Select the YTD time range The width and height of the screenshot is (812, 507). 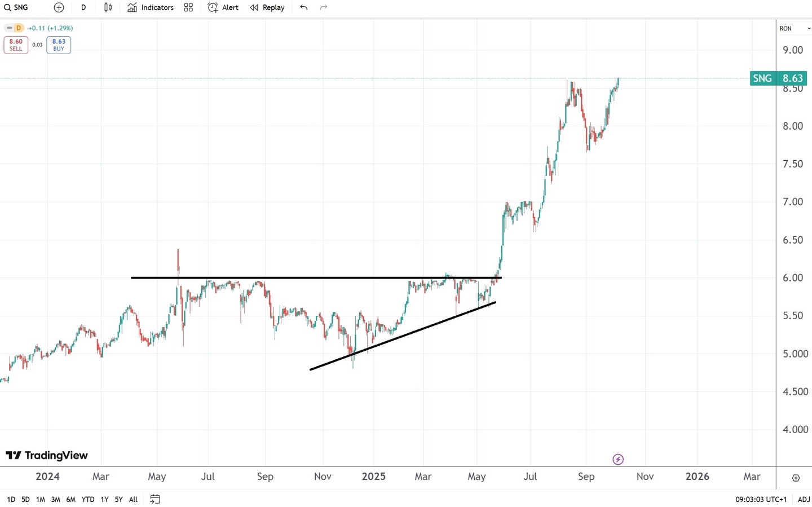pos(88,499)
